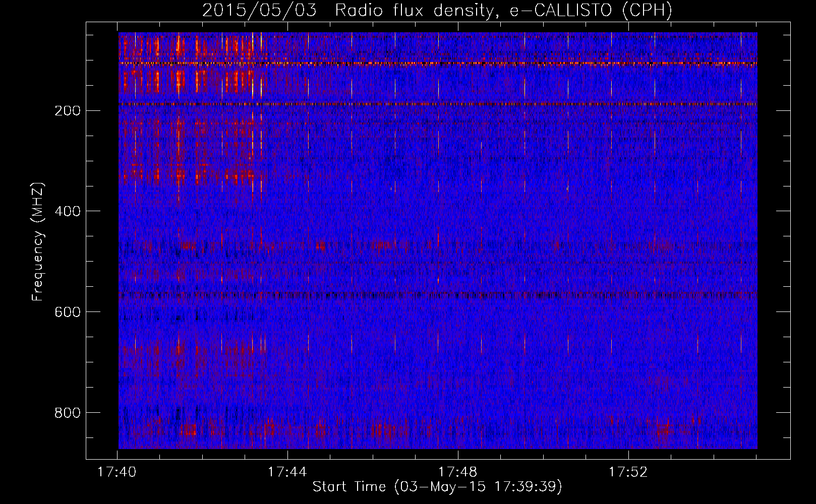Click the '200' frequency tick label
The width and height of the screenshot is (816, 504).
point(67,111)
